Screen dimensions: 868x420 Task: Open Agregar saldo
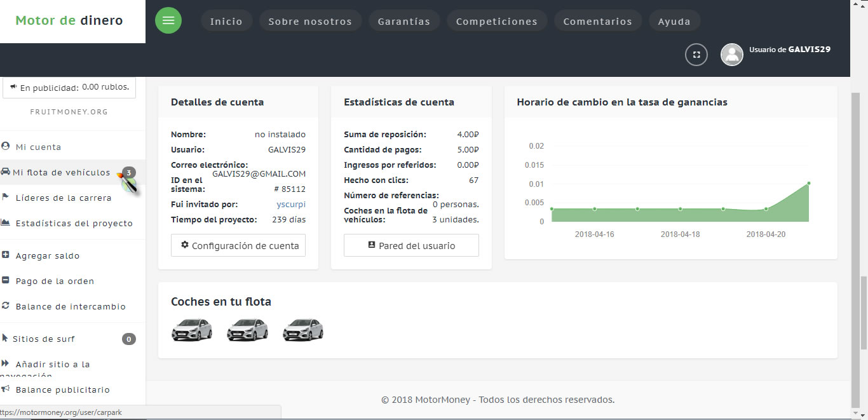(48, 255)
